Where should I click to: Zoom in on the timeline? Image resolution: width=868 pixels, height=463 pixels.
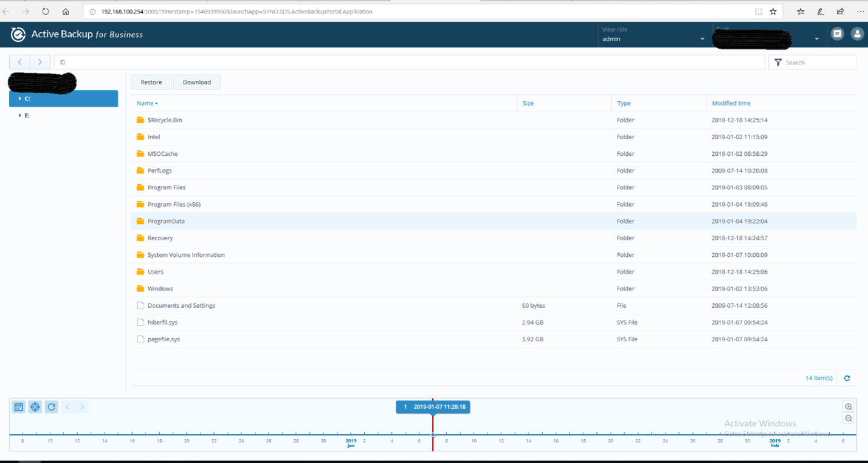(849, 407)
